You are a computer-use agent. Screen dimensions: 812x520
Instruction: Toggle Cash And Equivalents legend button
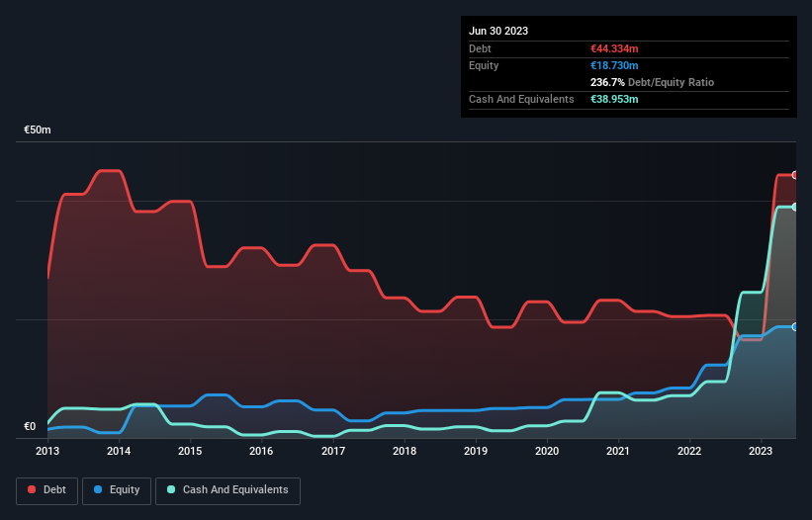coord(227,490)
